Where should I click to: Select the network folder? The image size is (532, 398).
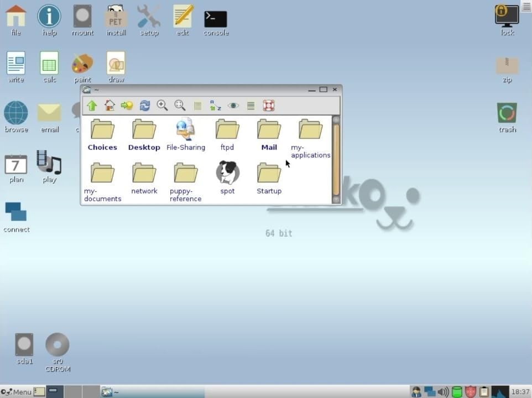pyautogui.click(x=144, y=179)
